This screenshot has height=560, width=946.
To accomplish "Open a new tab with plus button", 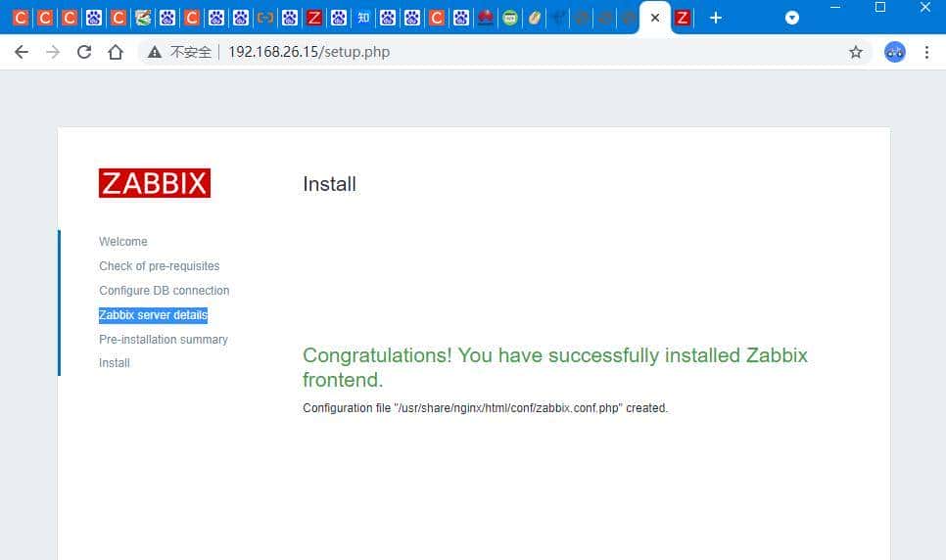I will coord(716,18).
